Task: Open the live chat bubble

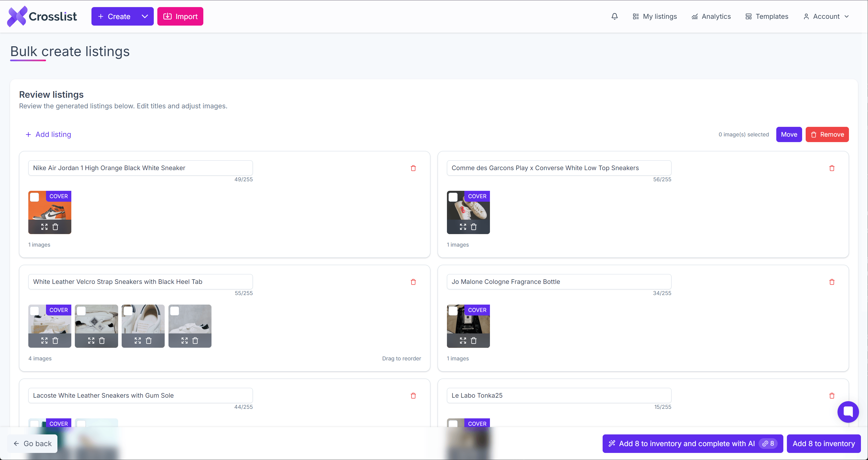Action: (848, 412)
